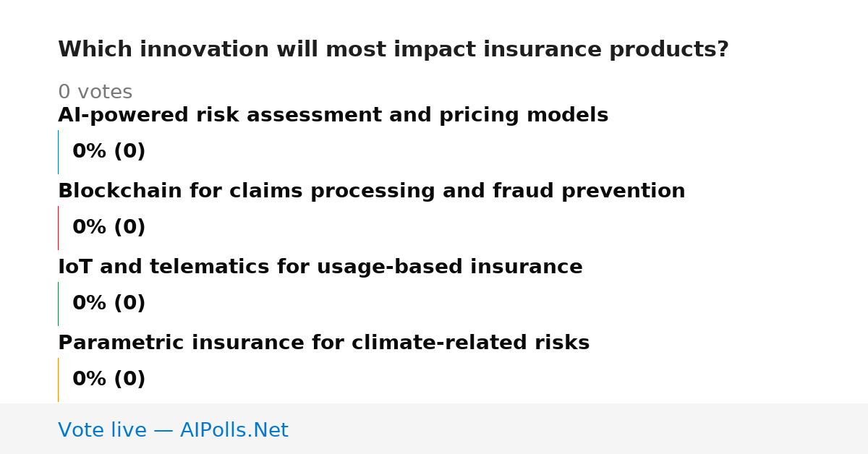Click 0% (0) result for IoT option
This screenshot has height=454, width=868.
pyautogui.click(x=109, y=304)
